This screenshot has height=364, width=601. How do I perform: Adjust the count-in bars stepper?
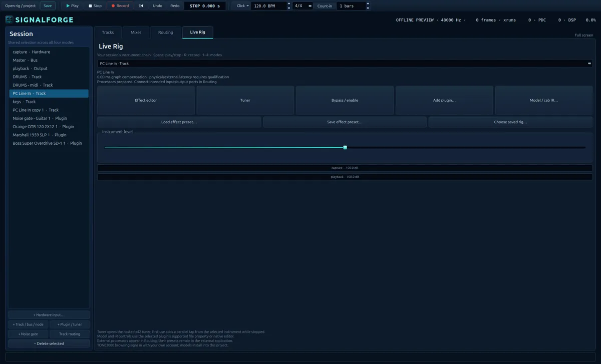[x=369, y=6]
